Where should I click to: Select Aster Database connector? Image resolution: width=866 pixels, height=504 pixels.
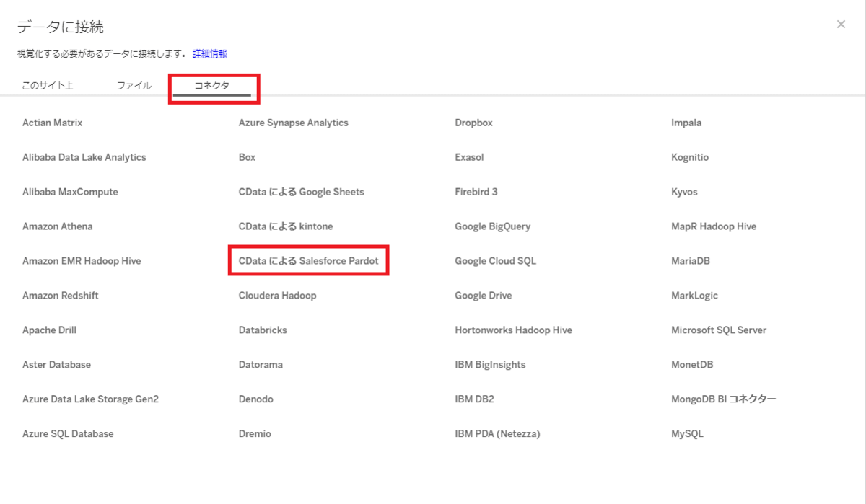pos(57,365)
